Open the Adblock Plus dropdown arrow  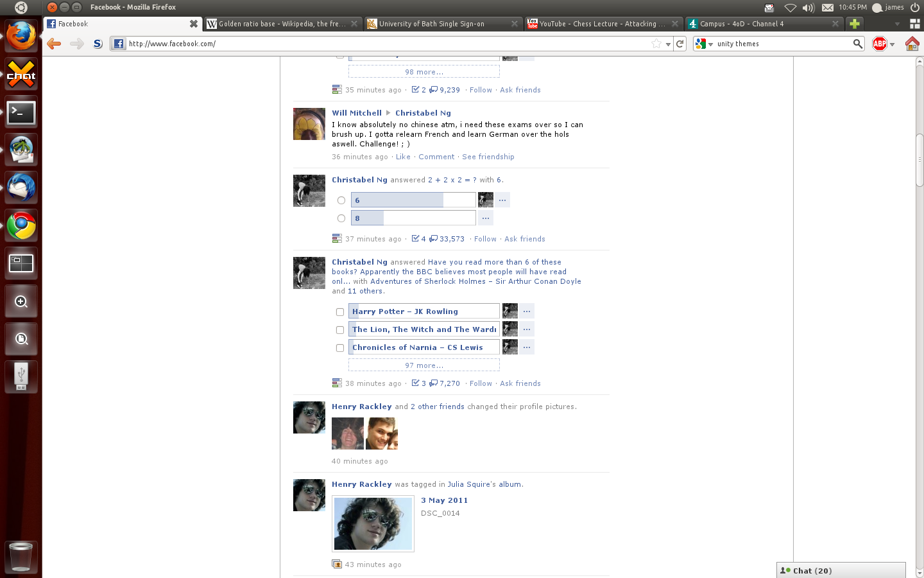click(892, 44)
